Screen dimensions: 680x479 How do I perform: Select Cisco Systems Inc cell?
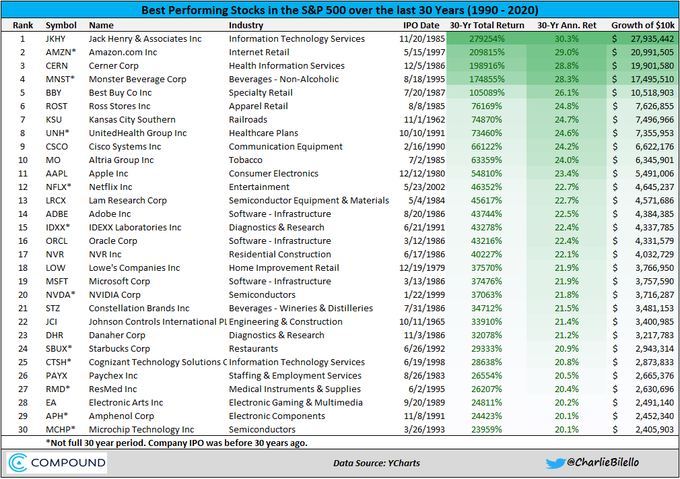tap(125, 146)
